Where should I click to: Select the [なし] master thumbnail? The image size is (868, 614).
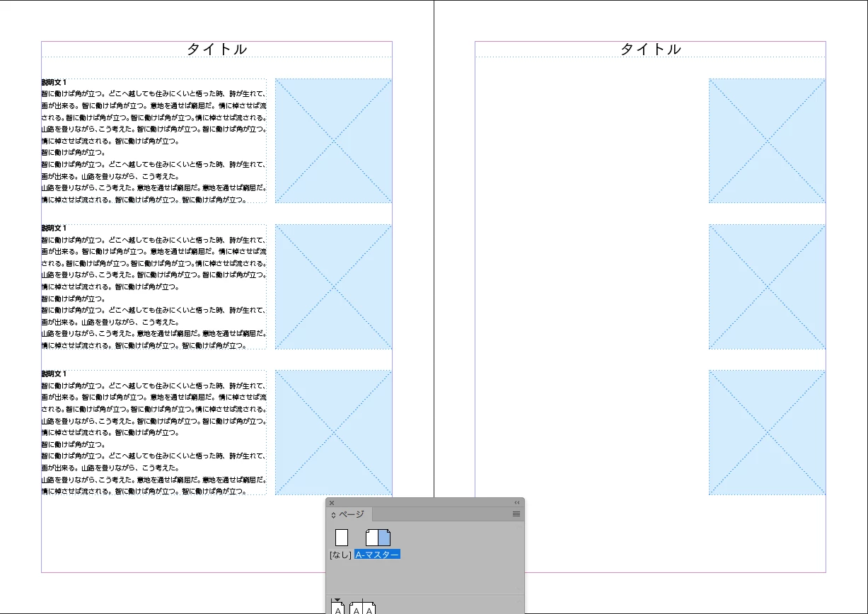coord(342,538)
